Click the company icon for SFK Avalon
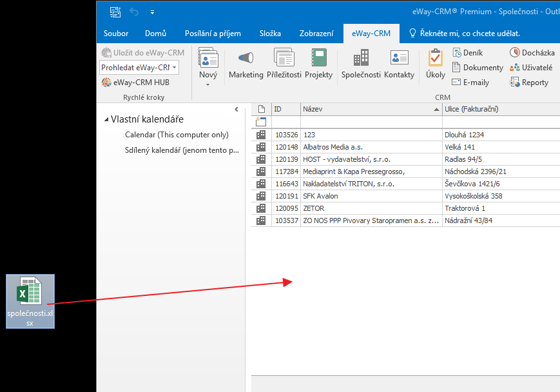Viewport: 560px width, 392px height. click(x=261, y=196)
